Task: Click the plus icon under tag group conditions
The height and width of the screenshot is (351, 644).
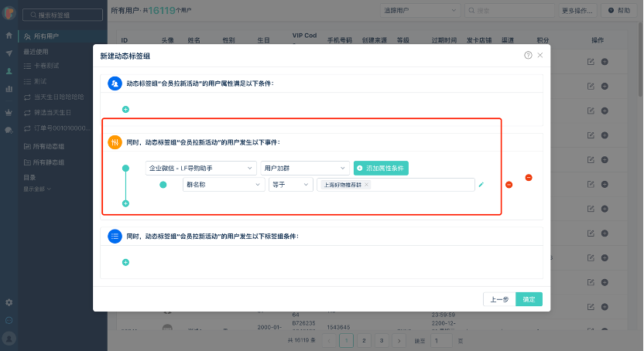Action: point(125,263)
